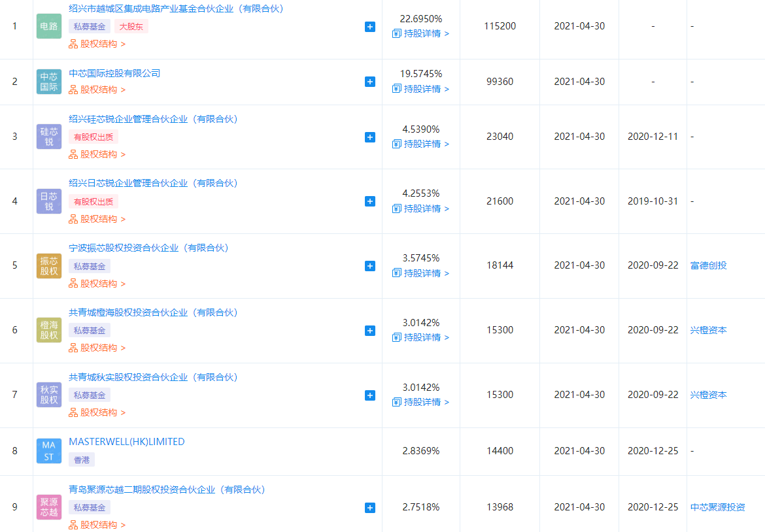This screenshot has width=765, height=532.
Task: Open 共青城秋实股权投资合伙企业 company link
Action: point(153,377)
